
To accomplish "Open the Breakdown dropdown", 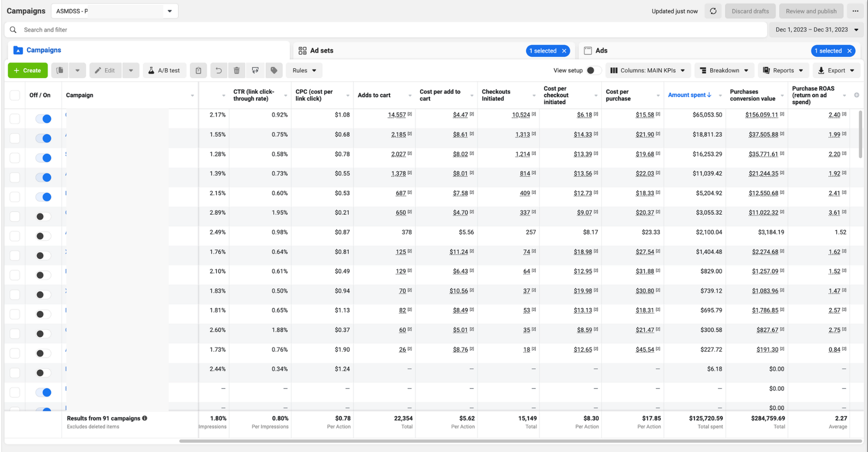I will (x=724, y=71).
